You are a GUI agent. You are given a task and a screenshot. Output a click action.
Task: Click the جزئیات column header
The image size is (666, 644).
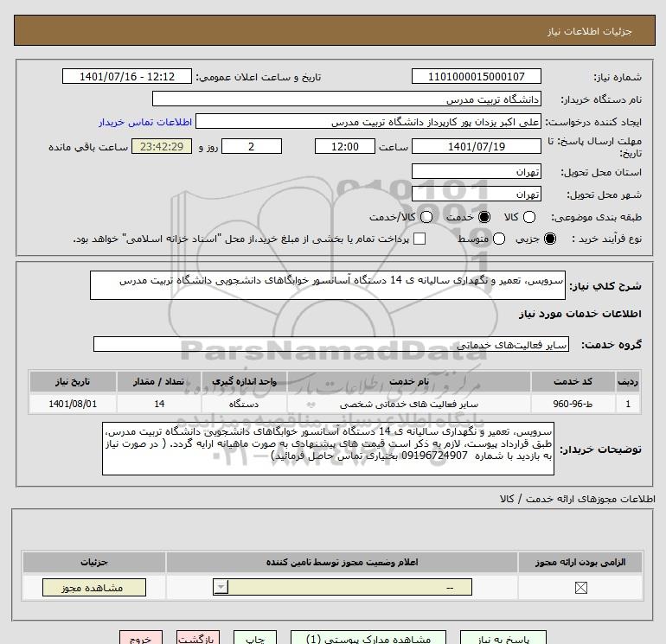pyautogui.click(x=94, y=562)
